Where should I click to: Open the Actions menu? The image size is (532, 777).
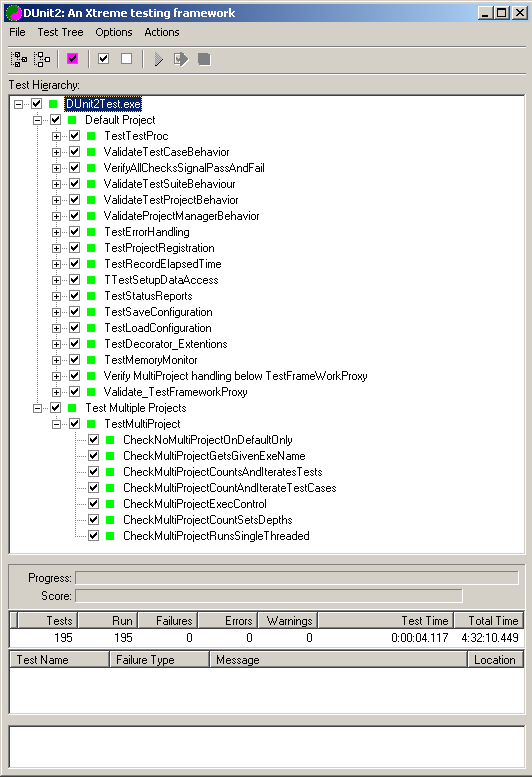(162, 32)
